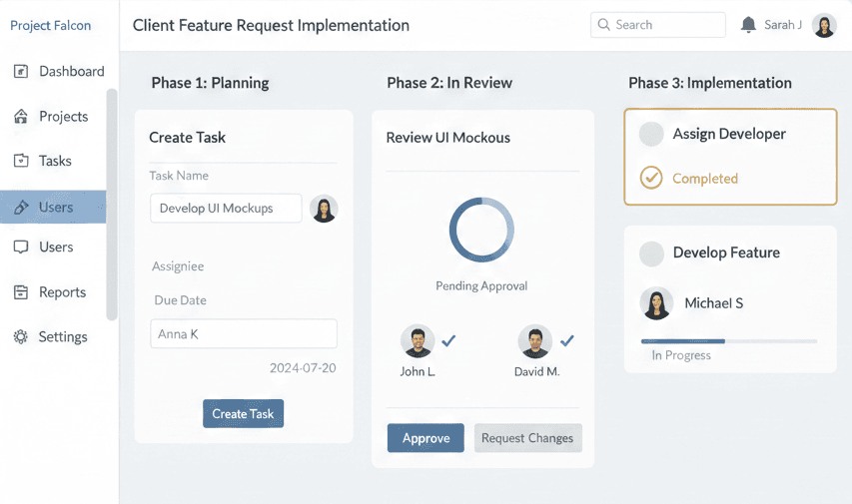Click Michael S's avatar in Develop Feature

(656, 303)
